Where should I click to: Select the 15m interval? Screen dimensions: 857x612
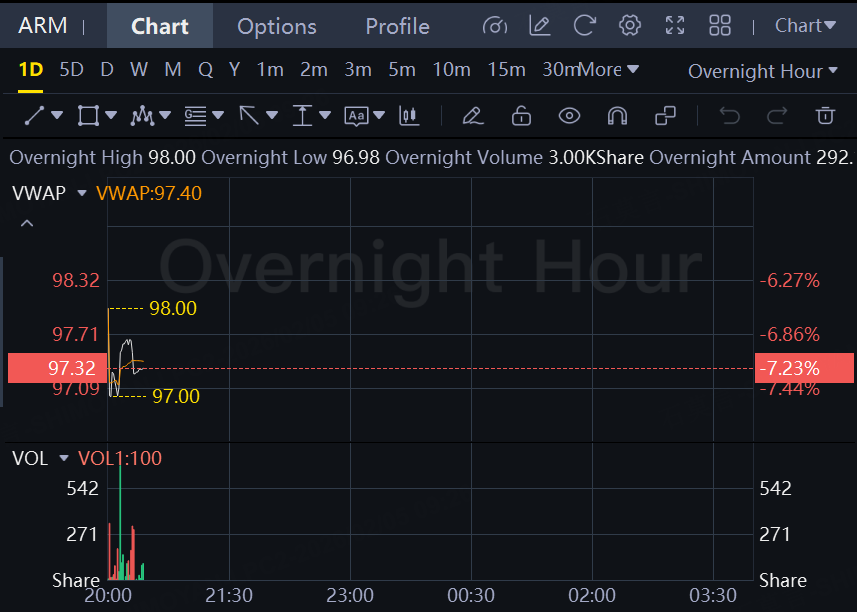tap(506, 70)
